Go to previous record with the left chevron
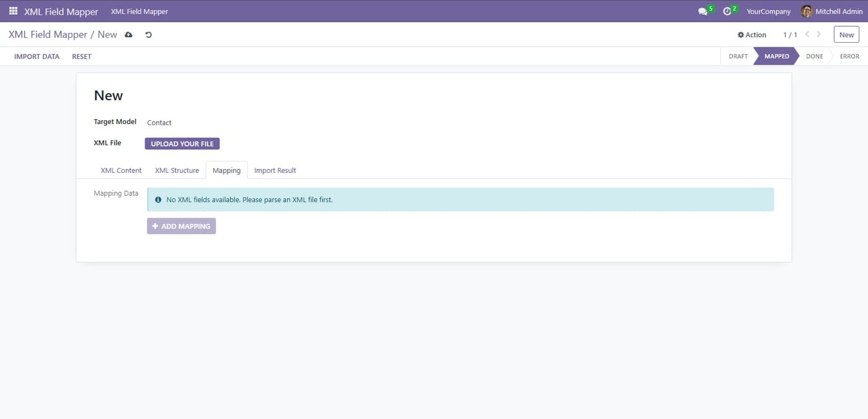The height and width of the screenshot is (419, 868). tap(807, 35)
